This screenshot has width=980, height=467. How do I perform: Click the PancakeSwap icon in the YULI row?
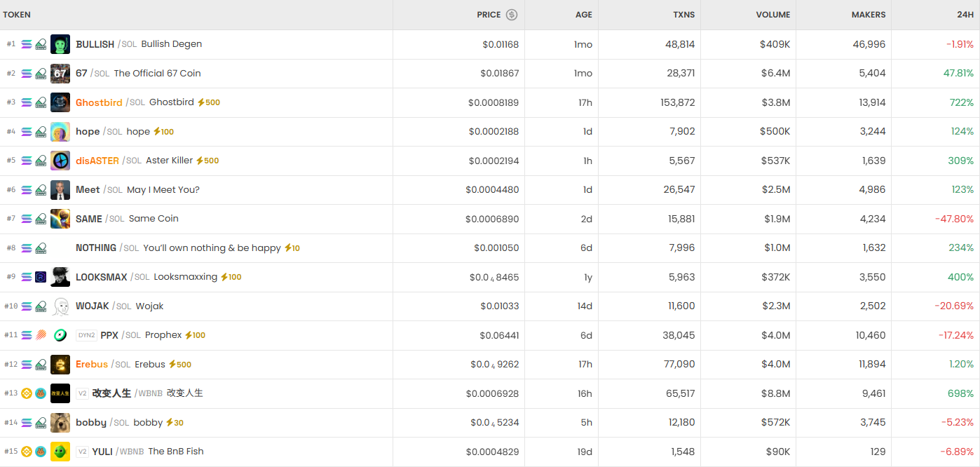(x=41, y=452)
